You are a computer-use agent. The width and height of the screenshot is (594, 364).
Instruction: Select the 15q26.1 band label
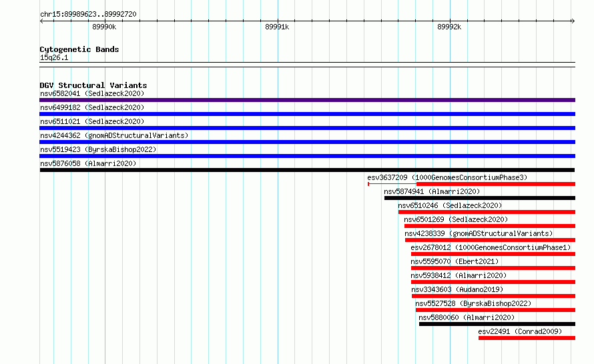click(54, 57)
